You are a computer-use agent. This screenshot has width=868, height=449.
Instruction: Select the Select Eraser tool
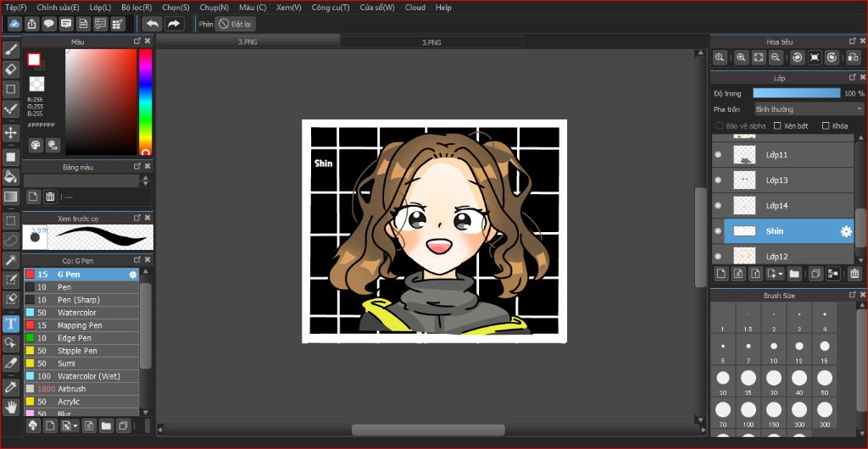pyautogui.click(x=10, y=299)
